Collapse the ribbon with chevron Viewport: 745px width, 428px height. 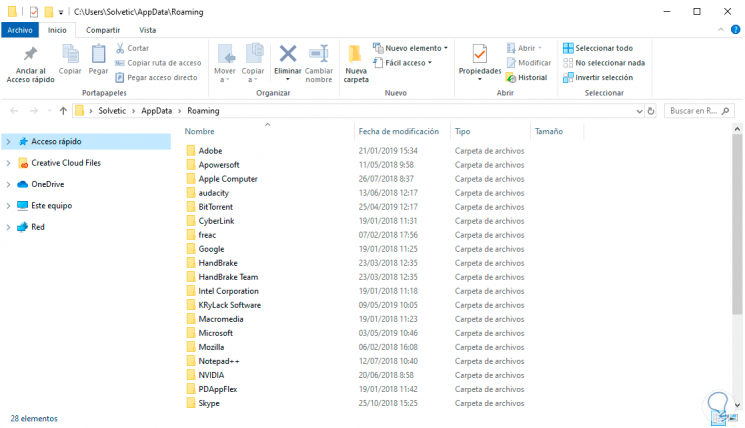721,29
